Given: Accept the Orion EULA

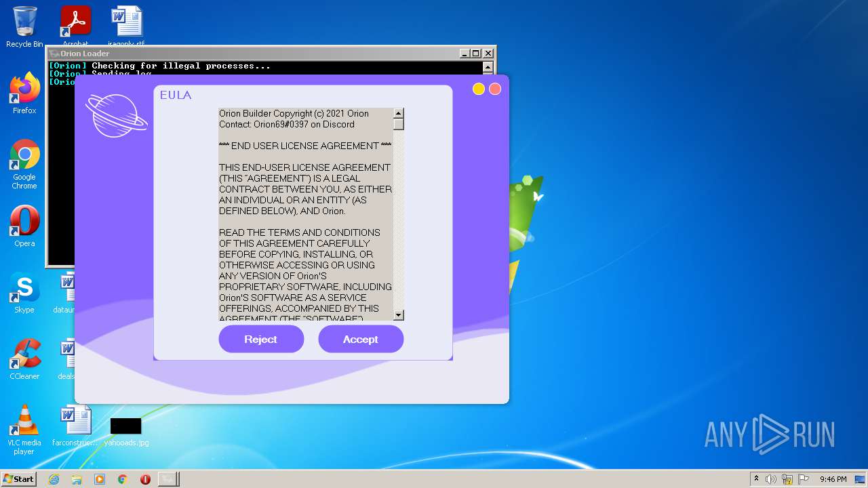Looking at the screenshot, I should point(361,339).
